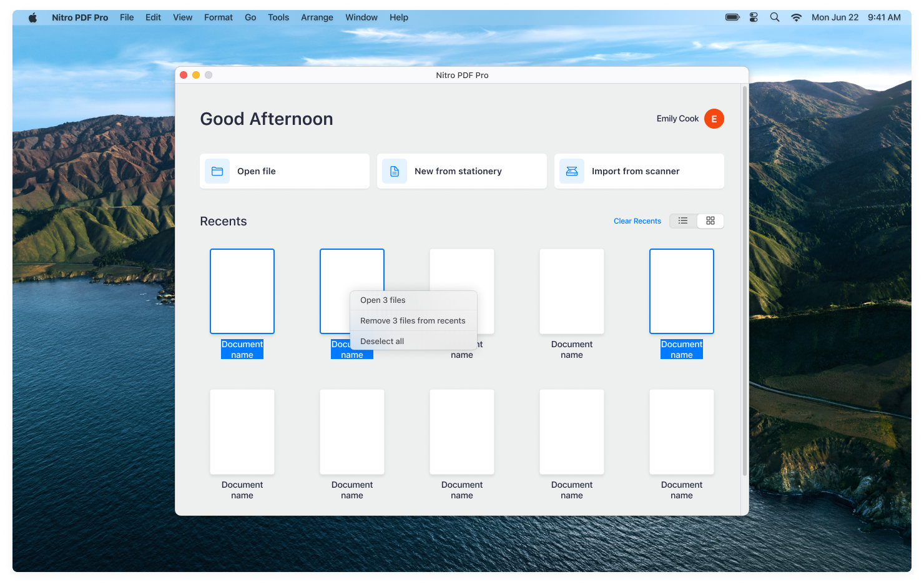
Task: Select the fourth document in top row
Action: [x=571, y=291]
